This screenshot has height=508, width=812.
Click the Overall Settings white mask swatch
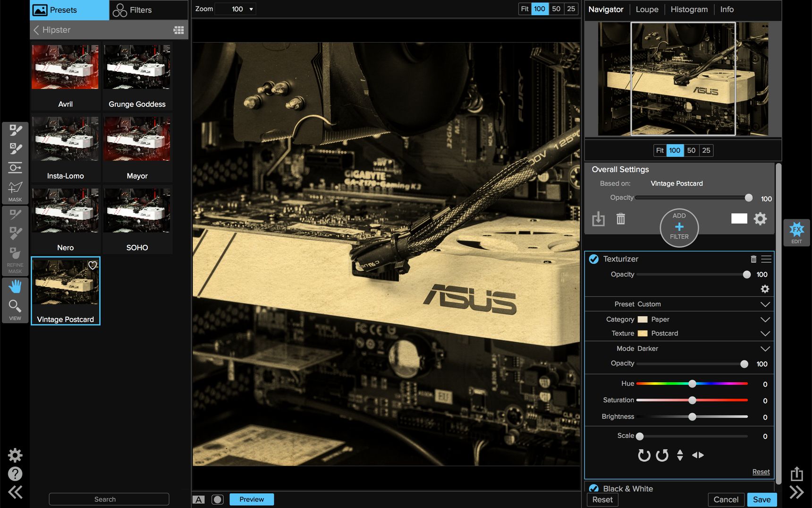tap(739, 218)
